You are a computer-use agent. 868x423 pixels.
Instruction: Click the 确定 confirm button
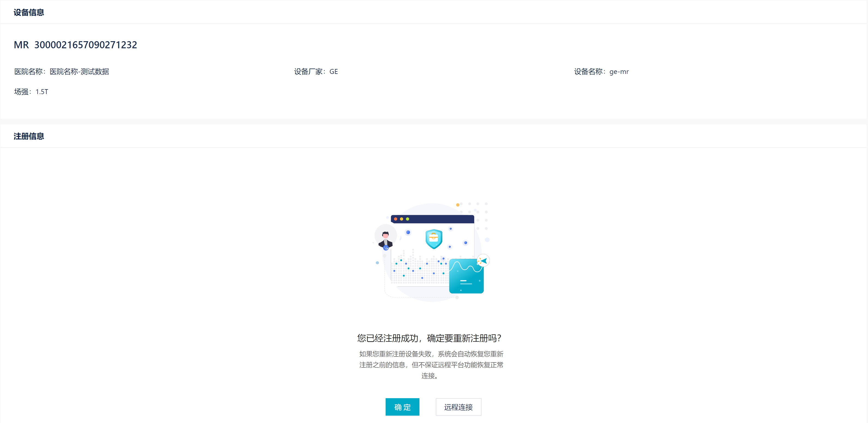click(x=402, y=407)
